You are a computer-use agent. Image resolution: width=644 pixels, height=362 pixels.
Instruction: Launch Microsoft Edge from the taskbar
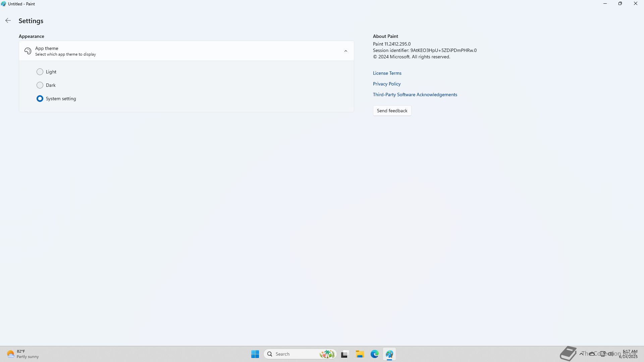[x=374, y=354]
